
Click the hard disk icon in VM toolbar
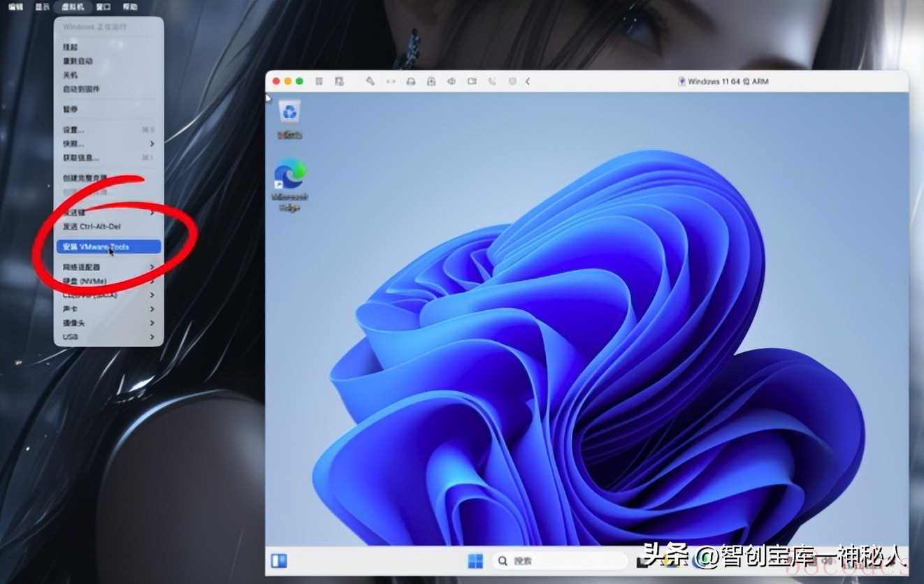click(x=411, y=82)
